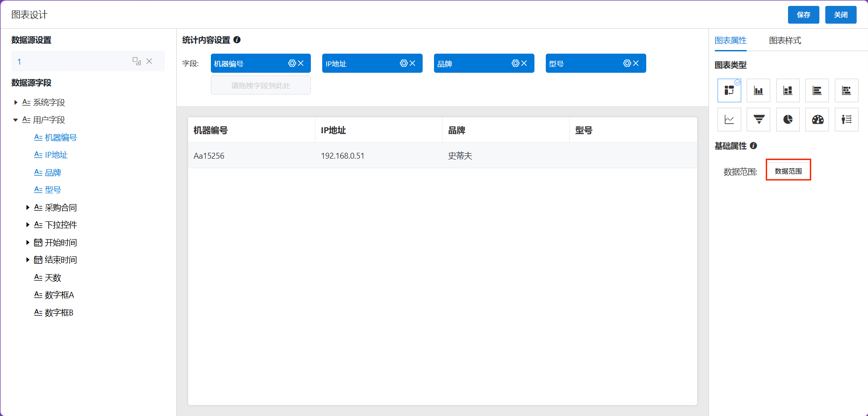Clear the data source entry 1
This screenshot has width=868, height=416.
[149, 61]
